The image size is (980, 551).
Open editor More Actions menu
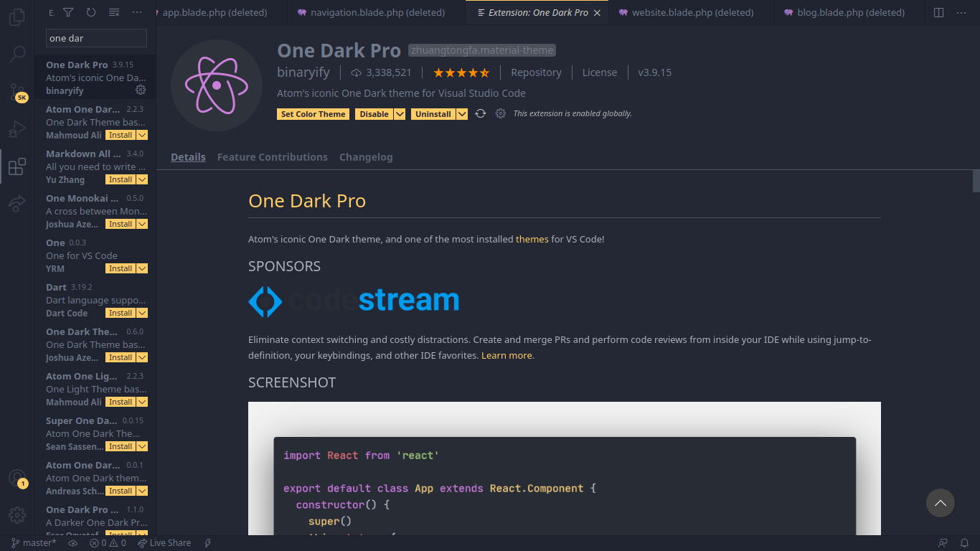pyautogui.click(x=963, y=12)
